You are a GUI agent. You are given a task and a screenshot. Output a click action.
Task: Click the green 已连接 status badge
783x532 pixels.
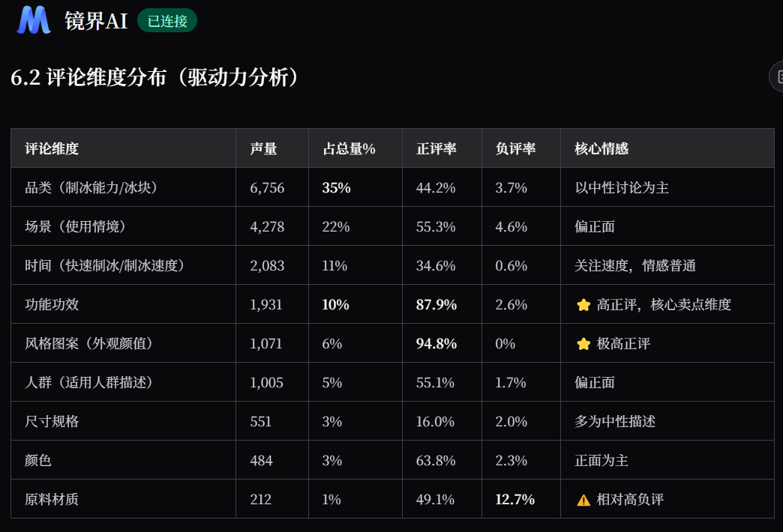click(x=167, y=21)
